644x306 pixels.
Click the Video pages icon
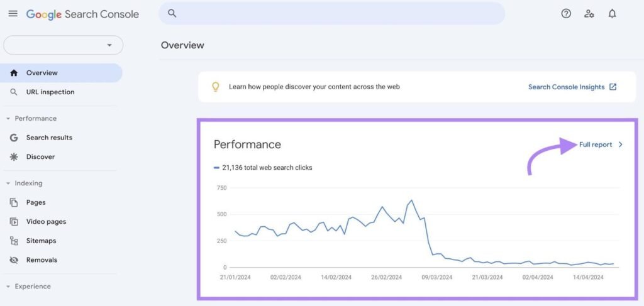(14, 222)
